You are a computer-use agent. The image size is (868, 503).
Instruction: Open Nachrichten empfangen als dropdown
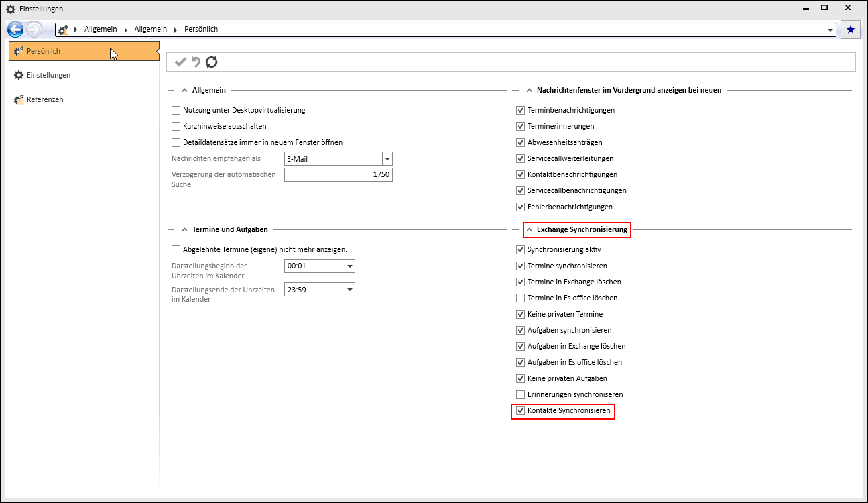click(387, 159)
